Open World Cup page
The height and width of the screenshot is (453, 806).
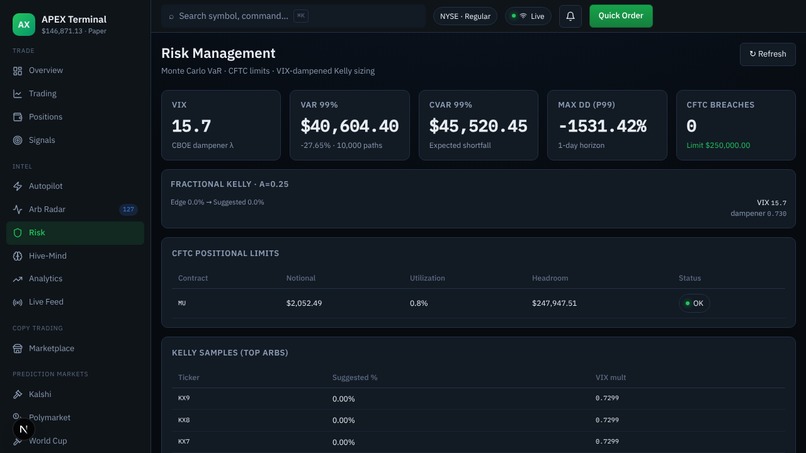75,441
